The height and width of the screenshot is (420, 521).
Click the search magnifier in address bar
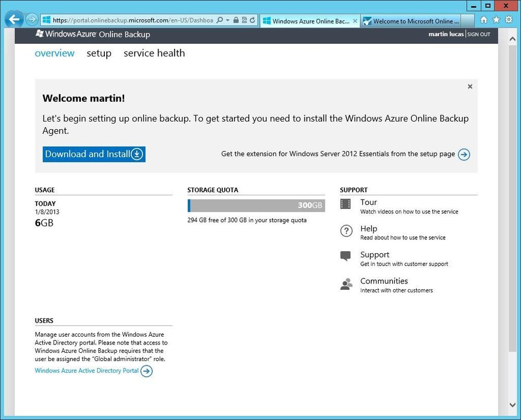(x=220, y=20)
